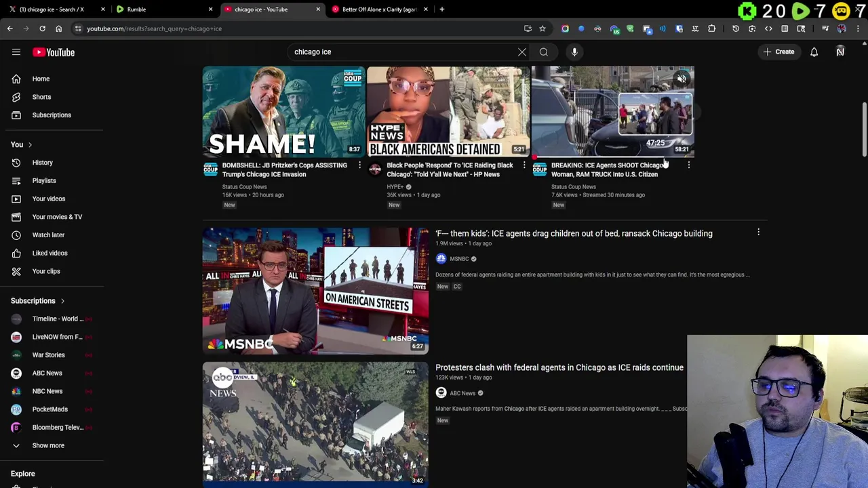Open the account avatar menu
Viewport: 868px width, 488px height.
(x=840, y=52)
